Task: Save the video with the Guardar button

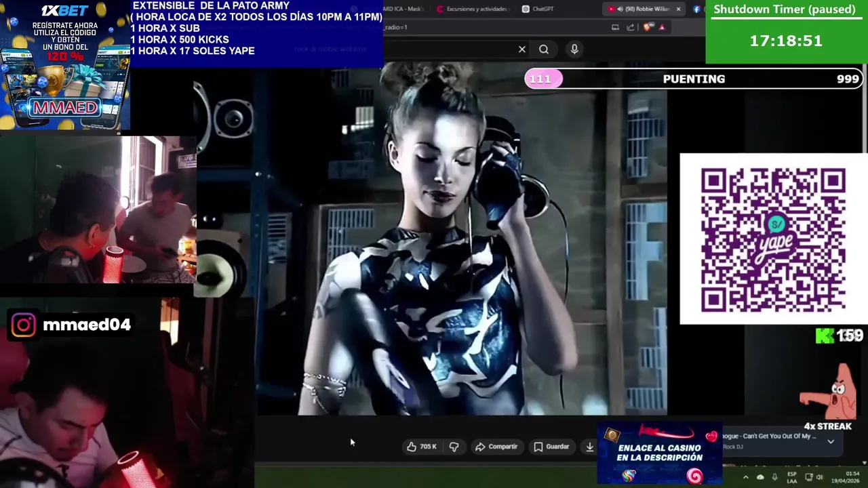Action: (551, 447)
